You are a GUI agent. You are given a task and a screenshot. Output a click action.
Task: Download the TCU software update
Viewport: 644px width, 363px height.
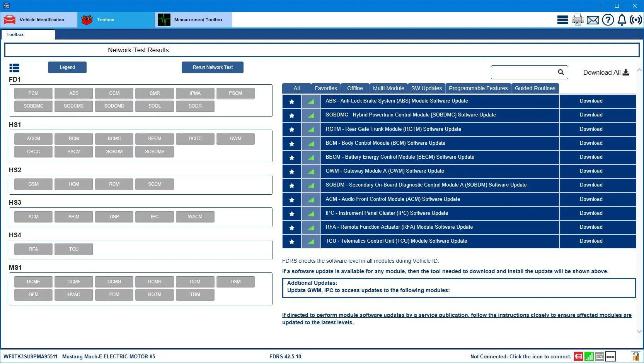click(591, 241)
